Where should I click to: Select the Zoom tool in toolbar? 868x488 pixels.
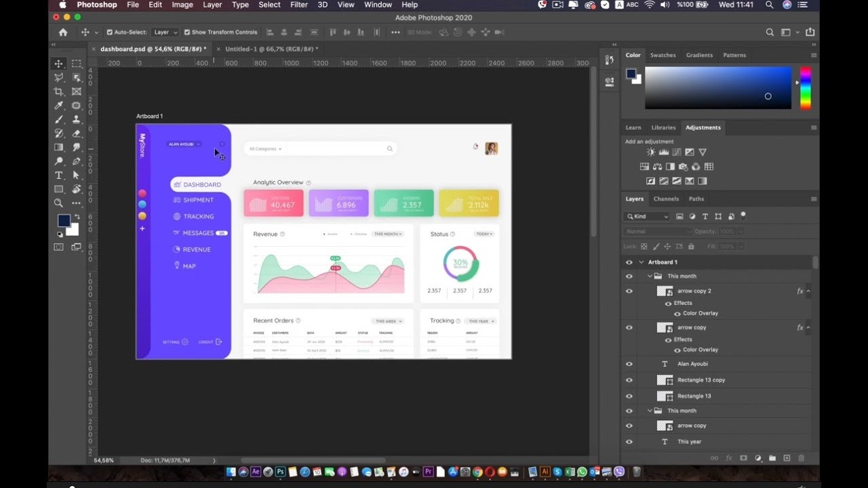[x=59, y=203]
